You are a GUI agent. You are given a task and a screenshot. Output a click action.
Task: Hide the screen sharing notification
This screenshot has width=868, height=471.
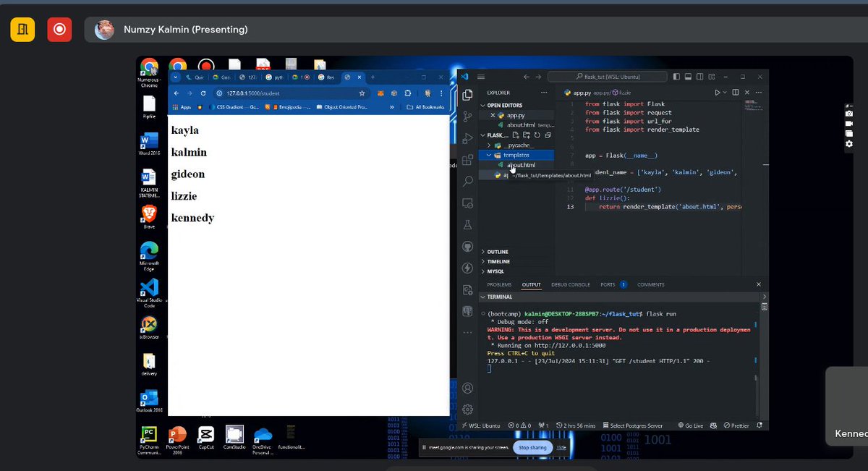(561, 447)
